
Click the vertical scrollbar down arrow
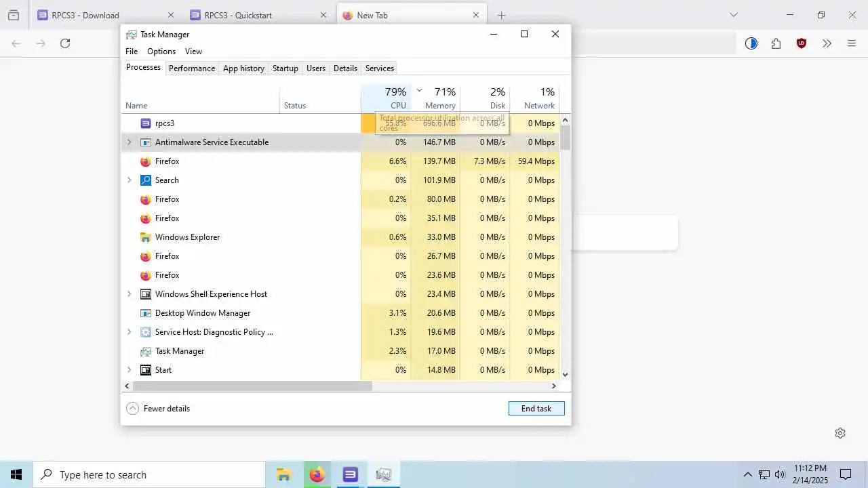(x=565, y=374)
